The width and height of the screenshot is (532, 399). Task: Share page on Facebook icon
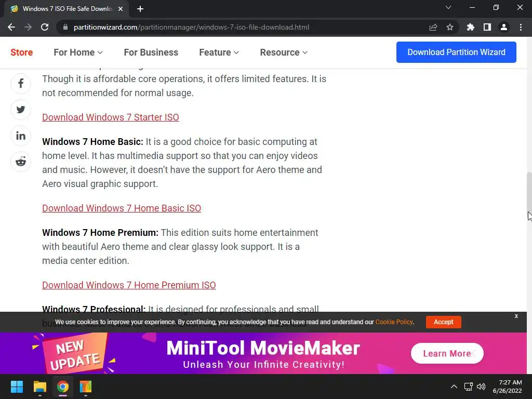tap(21, 84)
